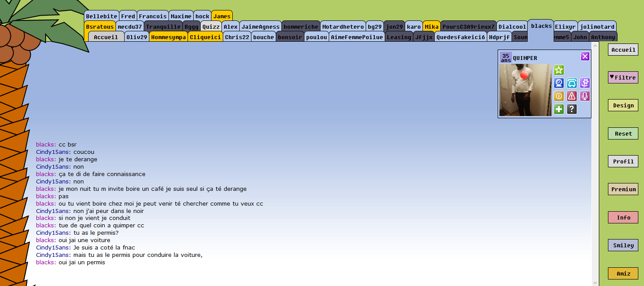644x286 pixels.
Task: Switch to the poulou tab
Action: click(x=317, y=37)
